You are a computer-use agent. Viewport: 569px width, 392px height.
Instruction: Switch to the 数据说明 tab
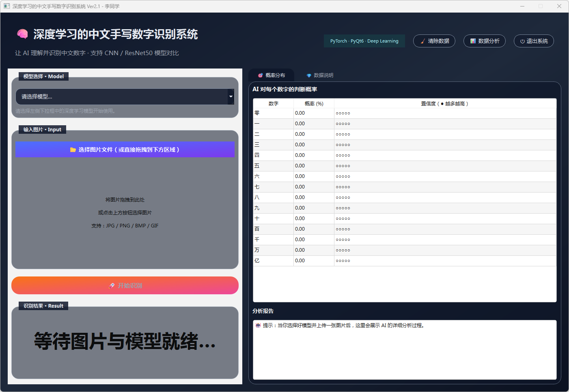[x=320, y=75]
